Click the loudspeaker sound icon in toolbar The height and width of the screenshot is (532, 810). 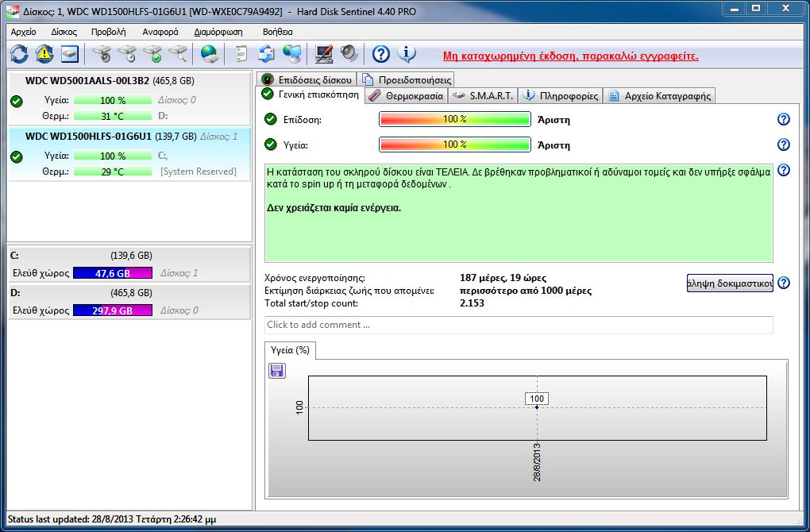[x=349, y=54]
